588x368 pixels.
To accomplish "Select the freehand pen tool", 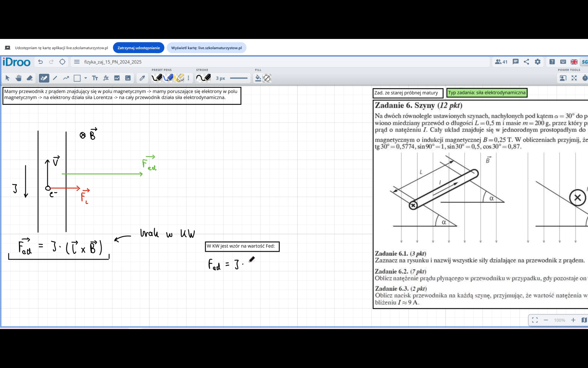I will (44, 78).
